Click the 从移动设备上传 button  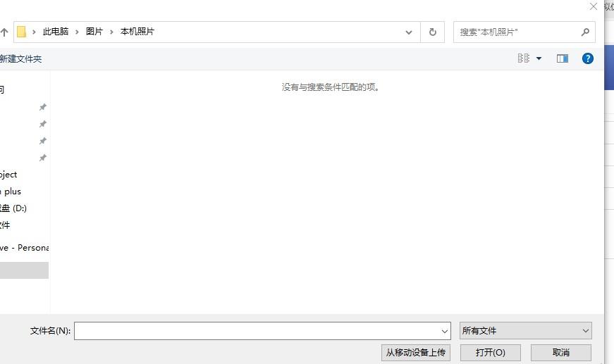point(416,352)
